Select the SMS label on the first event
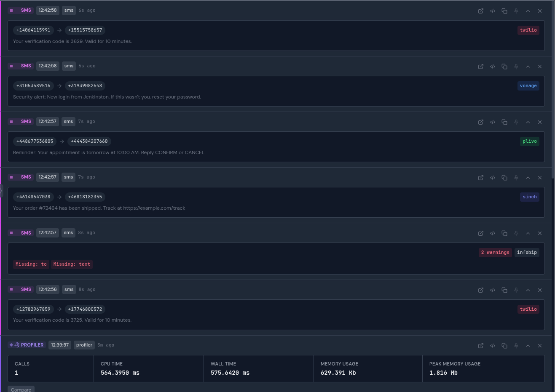Image resolution: width=555 pixels, height=392 pixels. click(21, 10)
